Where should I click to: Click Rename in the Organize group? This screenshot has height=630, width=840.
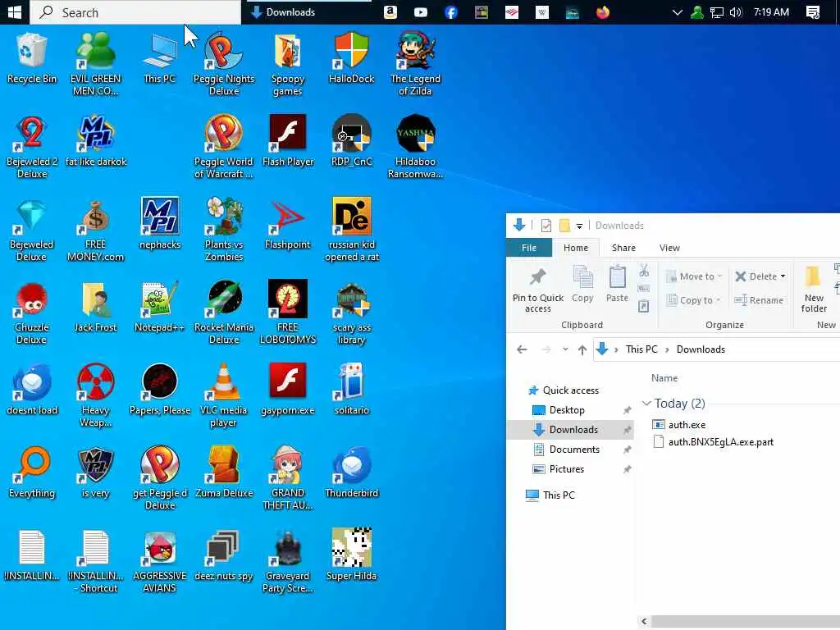[x=759, y=300]
